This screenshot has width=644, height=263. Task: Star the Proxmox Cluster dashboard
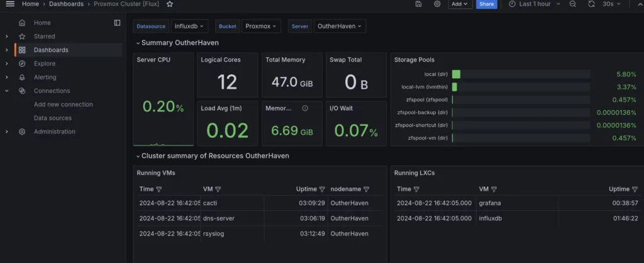(x=170, y=4)
